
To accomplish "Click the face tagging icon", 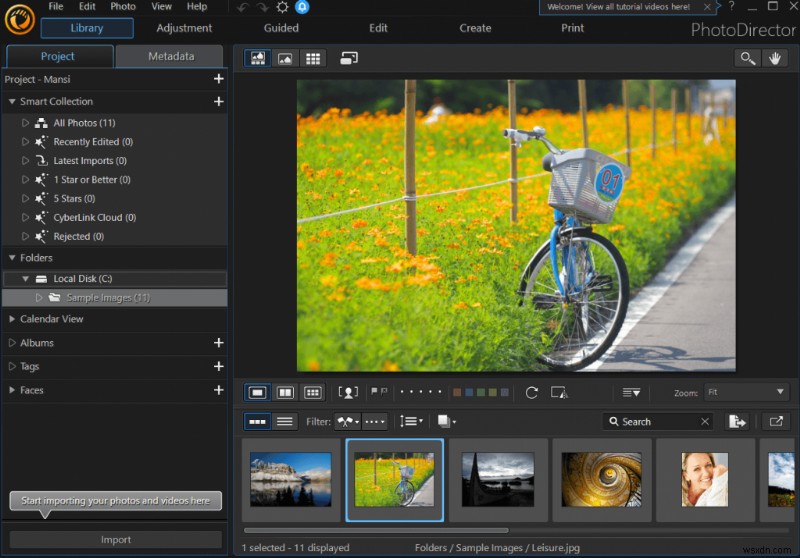I will click(348, 392).
